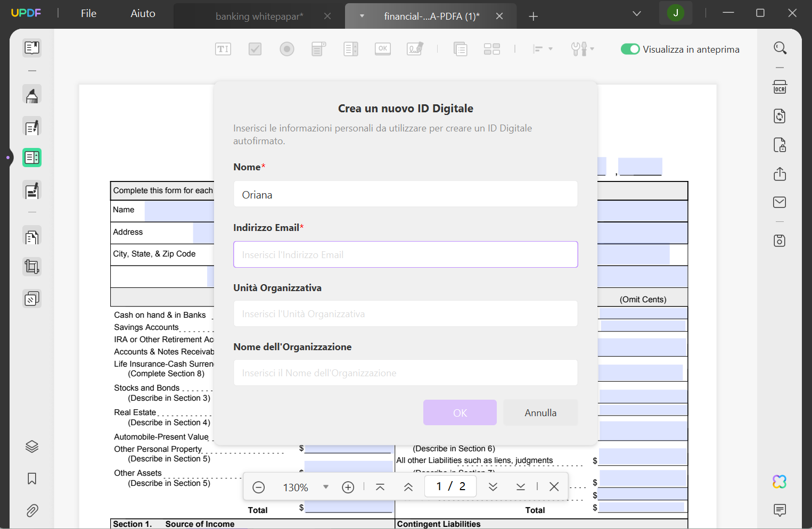Add a checkbox form field tool
812x529 pixels.
click(255, 49)
